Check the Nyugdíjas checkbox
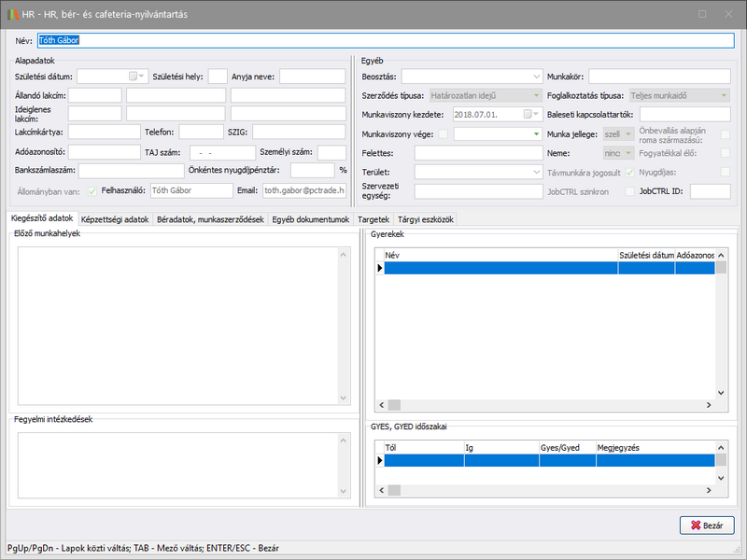The image size is (747, 560). [x=726, y=172]
